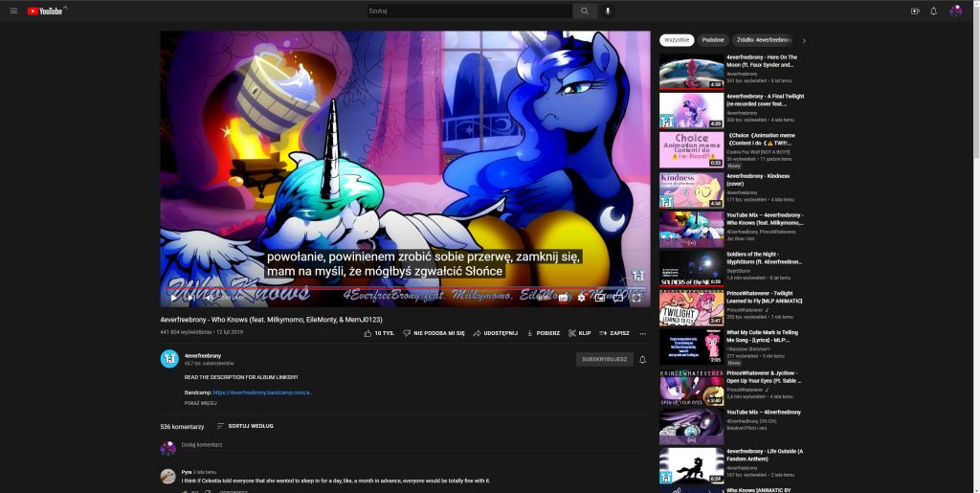Open the create video icon

coord(915,11)
